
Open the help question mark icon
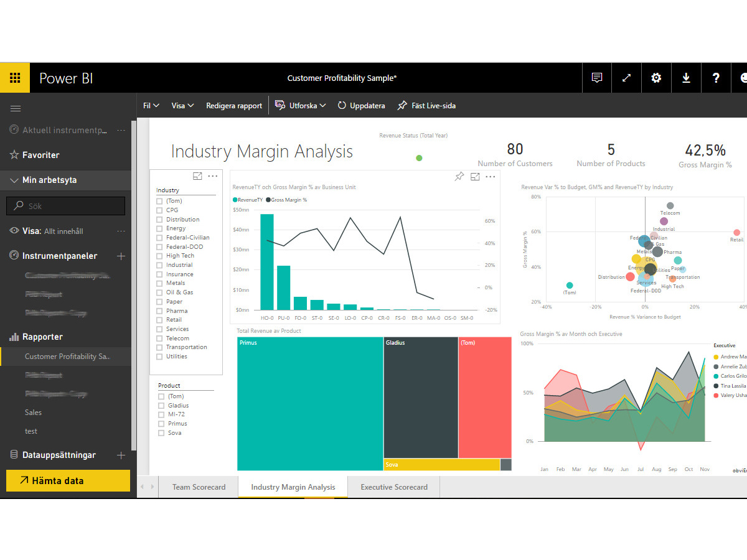[716, 78]
